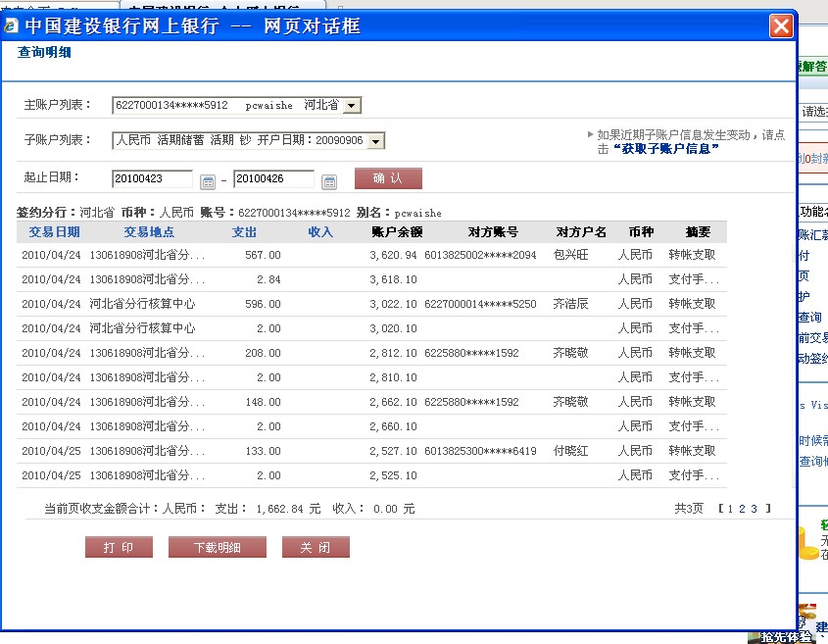828x644 pixels.
Task: Click the 下载明细 button
Action: [217, 547]
